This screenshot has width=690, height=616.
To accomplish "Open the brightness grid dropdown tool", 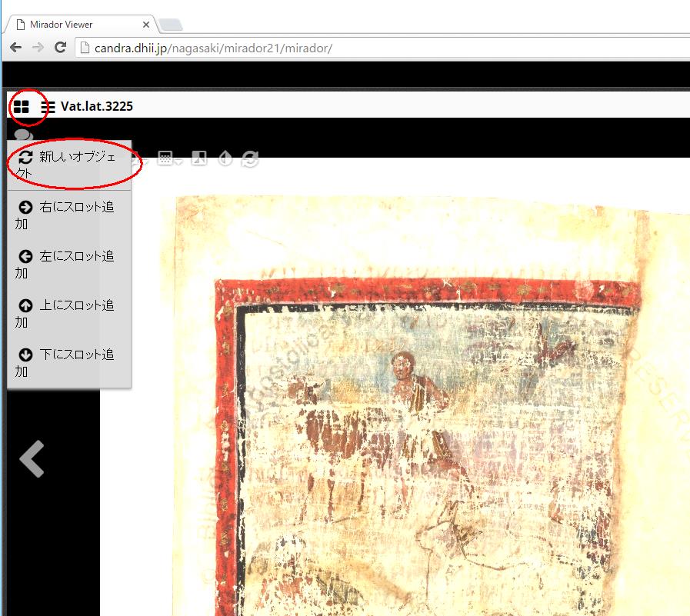I will (169, 158).
